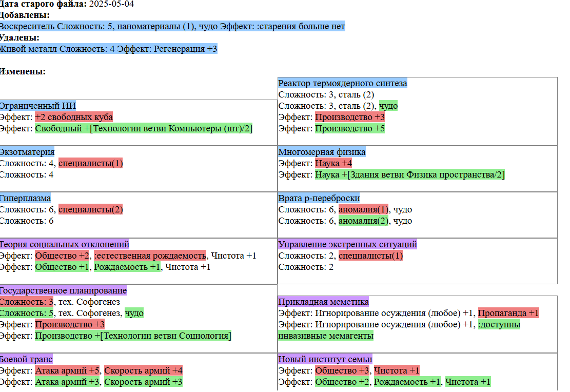Select the 'Удалены:' heading
Viewport: 570px width, 392px height.
[x=19, y=38]
